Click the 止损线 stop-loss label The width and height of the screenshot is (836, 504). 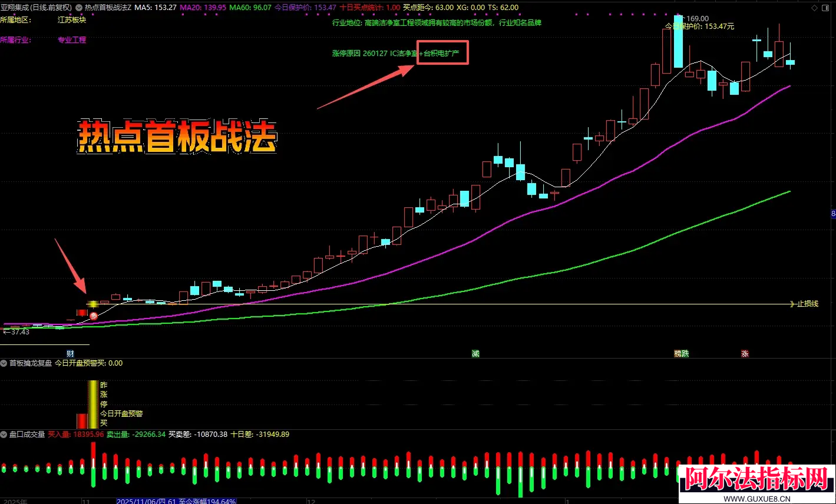click(x=808, y=304)
